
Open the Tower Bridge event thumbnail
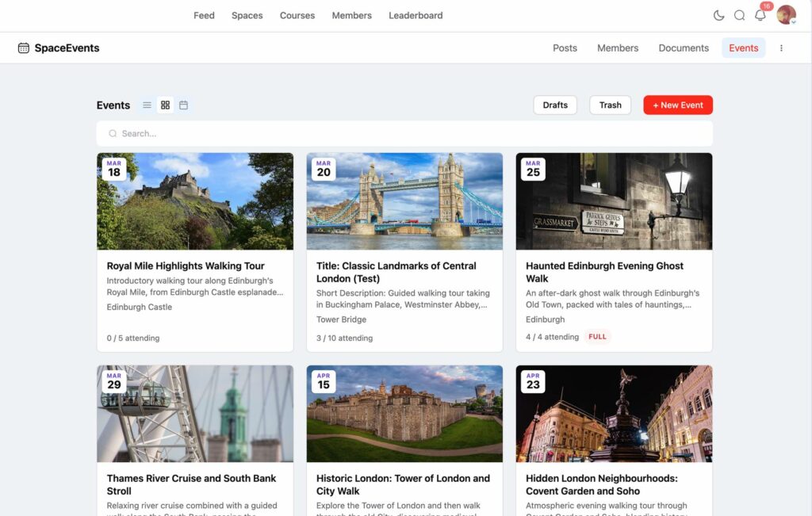404,202
